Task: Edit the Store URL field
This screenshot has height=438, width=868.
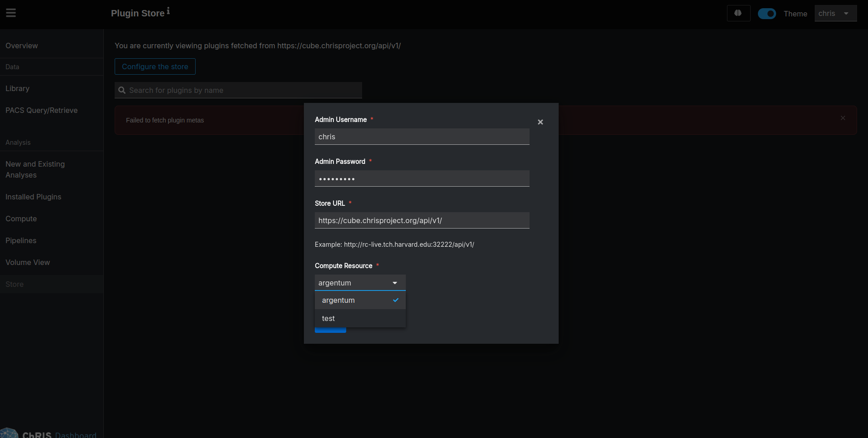Action: click(x=422, y=220)
